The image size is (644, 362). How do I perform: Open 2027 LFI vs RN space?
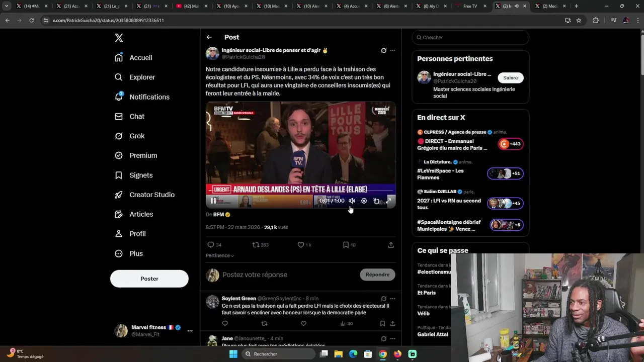point(470,200)
